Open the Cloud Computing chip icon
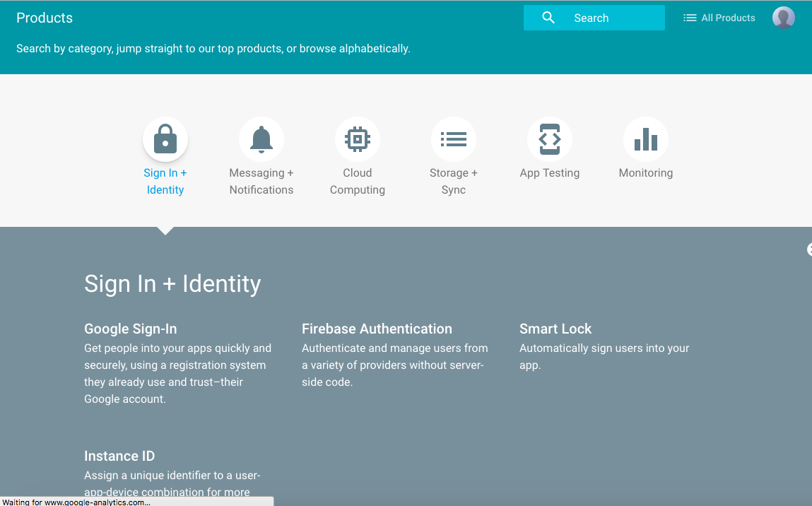The height and width of the screenshot is (506, 812). pos(358,139)
